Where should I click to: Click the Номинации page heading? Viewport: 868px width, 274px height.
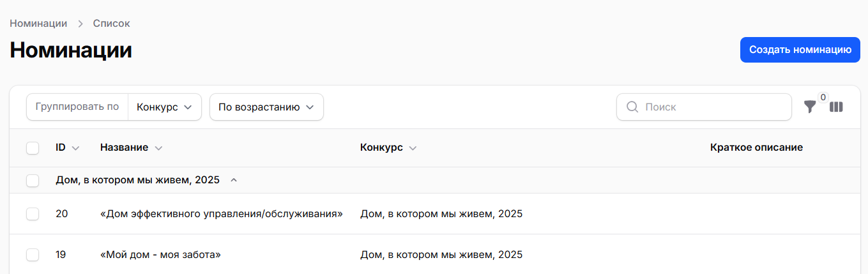coord(71,50)
